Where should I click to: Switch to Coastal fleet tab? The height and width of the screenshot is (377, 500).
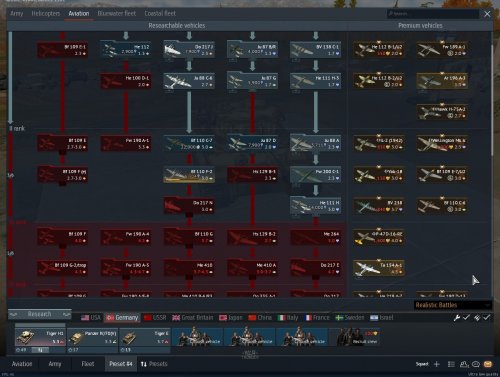[x=160, y=13]
